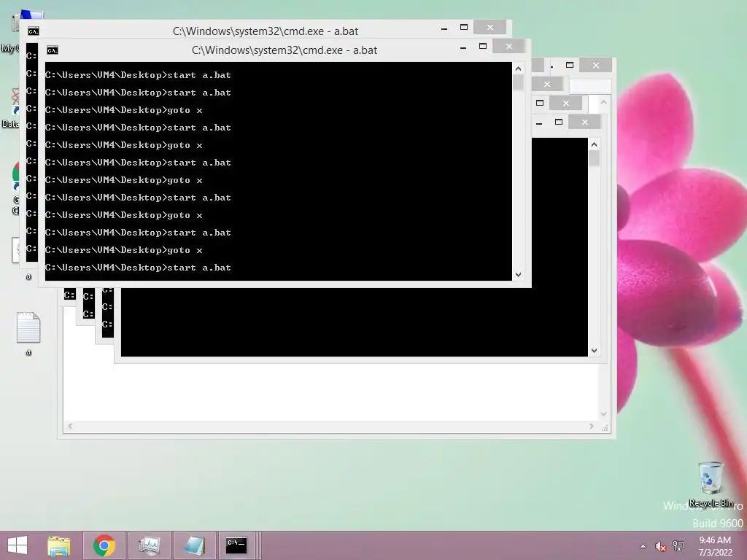Click the down arrow of the front cmd scrollbar
The image size is (747, 560).
[x=519, y=275]
